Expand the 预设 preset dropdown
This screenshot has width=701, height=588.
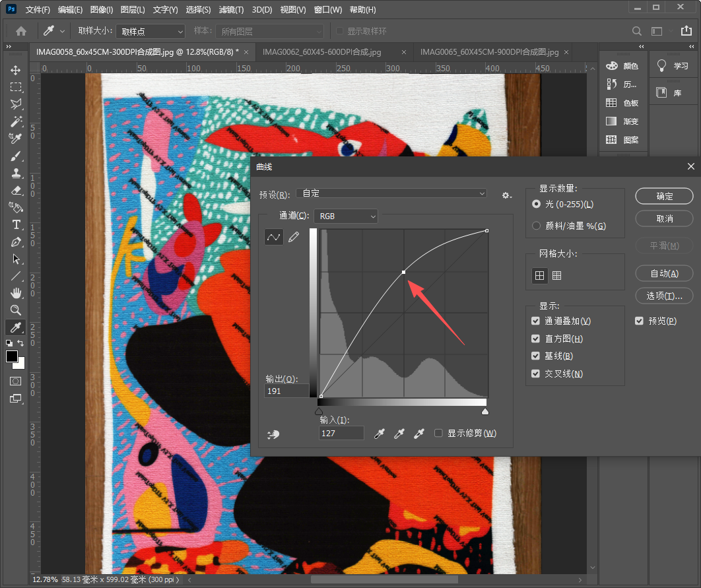click(x=391, y=193)
